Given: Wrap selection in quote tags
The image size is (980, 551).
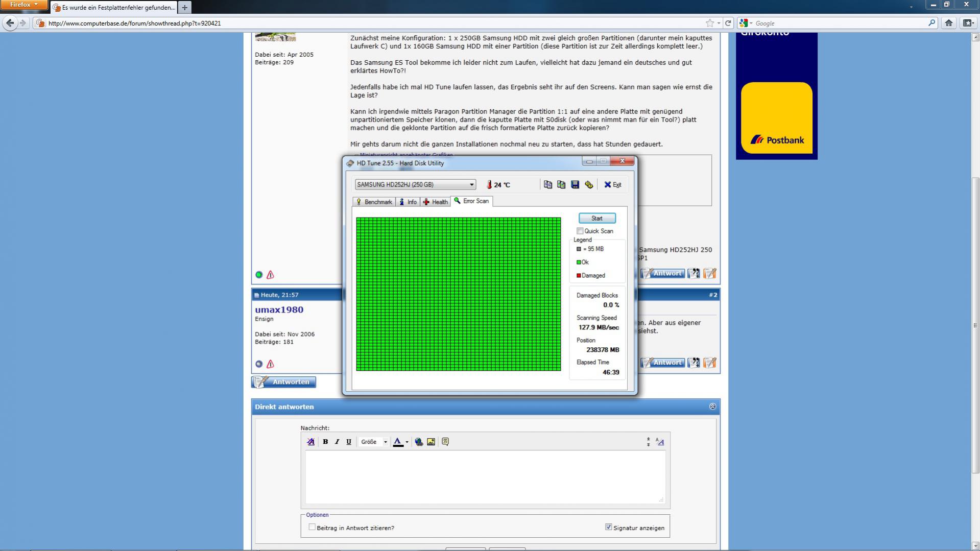Looking at the screenshot, I should 445,442.
